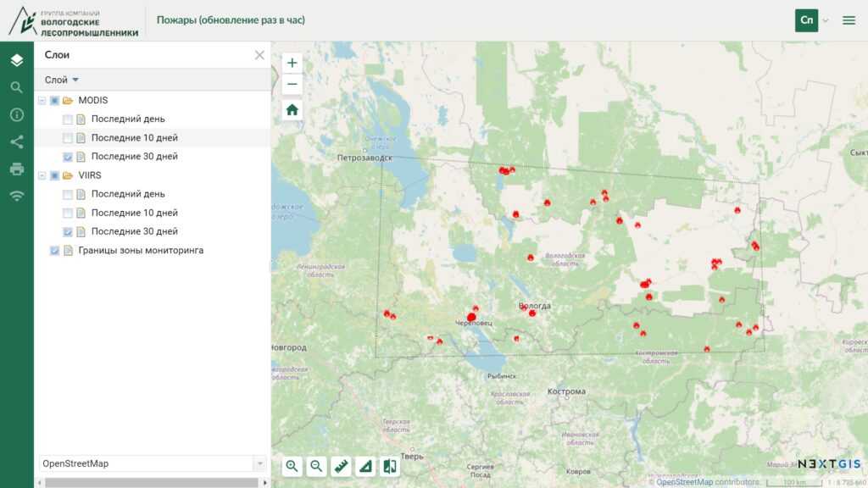
Task: Click the print map icon
Action: coord(16,169)
